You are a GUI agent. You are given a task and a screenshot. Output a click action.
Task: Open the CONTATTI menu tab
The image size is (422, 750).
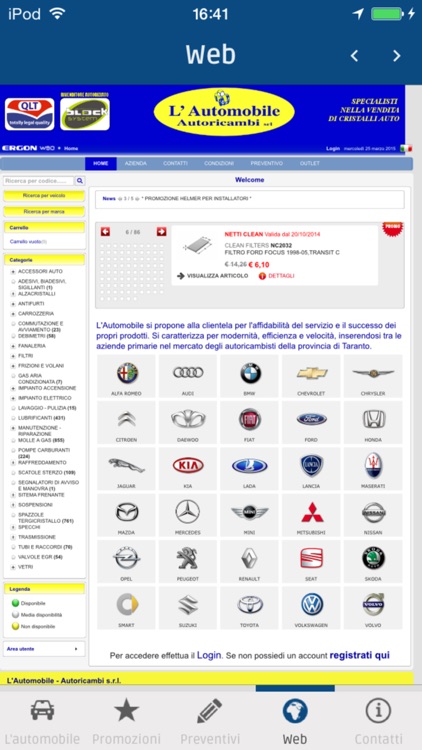click(175, 164)
